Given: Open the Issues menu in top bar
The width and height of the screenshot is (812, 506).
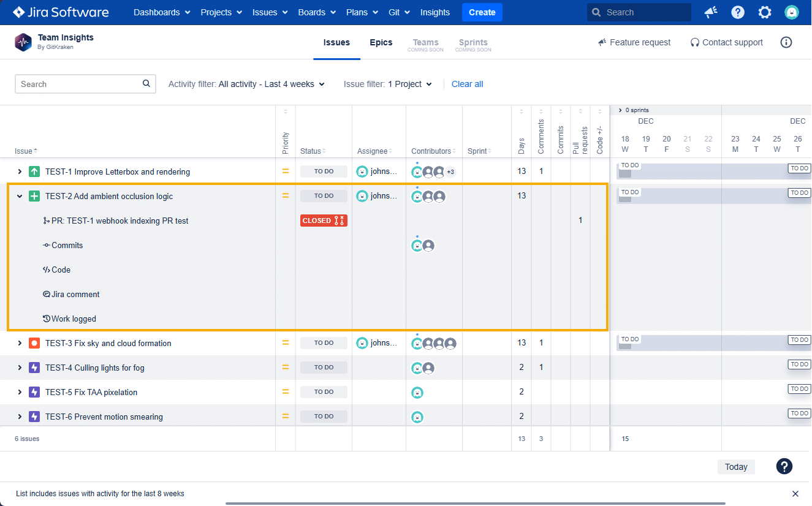Looking at the screenshot, I should tap(270, 12).
